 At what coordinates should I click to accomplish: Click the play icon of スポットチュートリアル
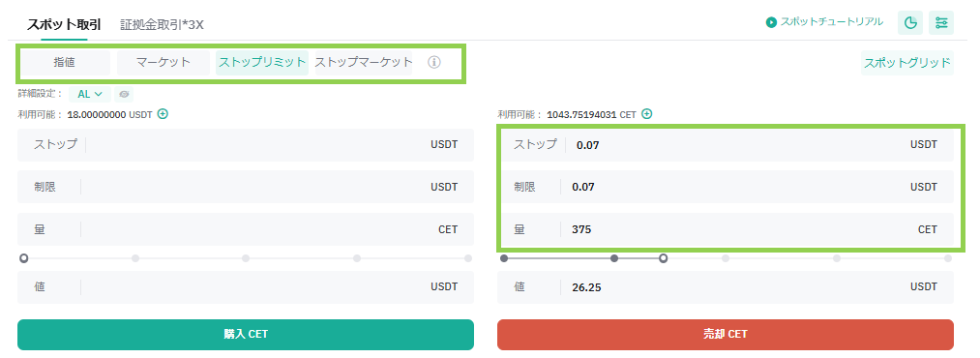pos(771,22)
